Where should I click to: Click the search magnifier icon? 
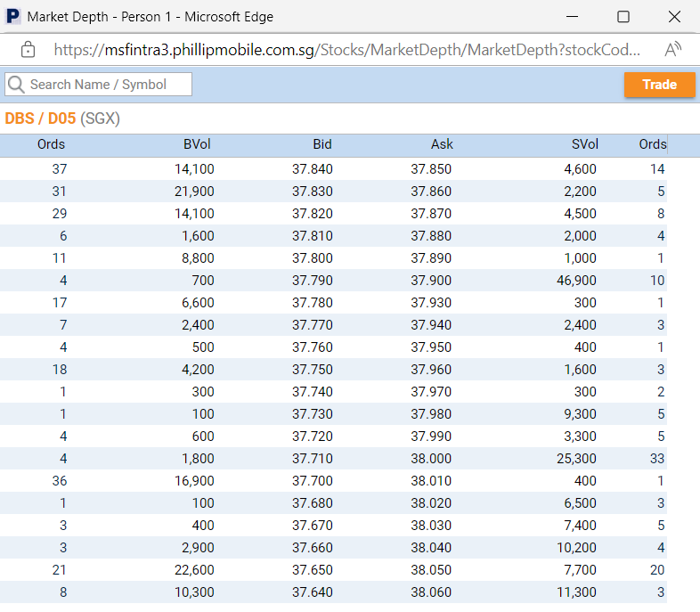17,85
